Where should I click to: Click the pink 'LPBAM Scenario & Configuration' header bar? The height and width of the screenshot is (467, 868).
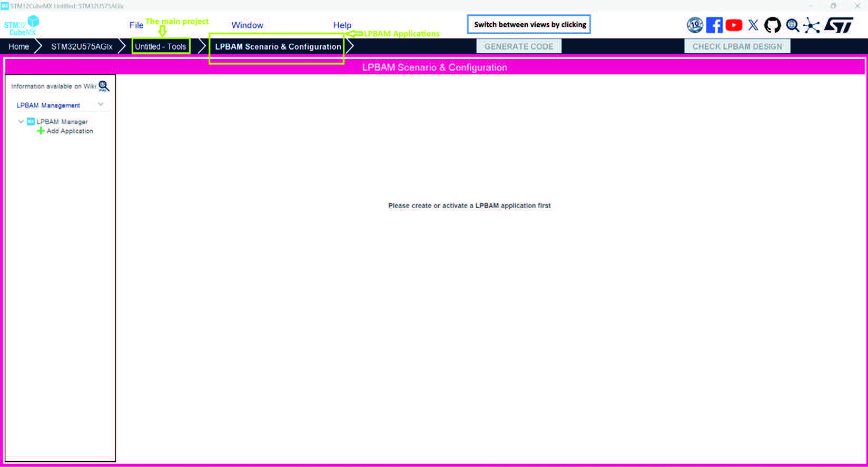pyautogui.click(x=435, y=67)
